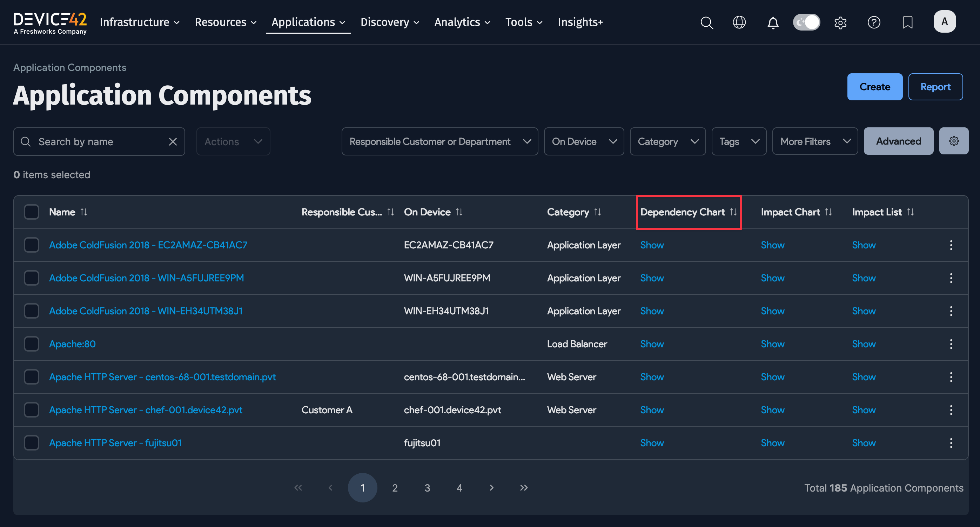The image size is (980, 527).
Task: Check the Adobe ColdFusion 2018 - EC2AMAZ-CB41AC7 row
Action: pyautogui.click(x=31, y=245)
